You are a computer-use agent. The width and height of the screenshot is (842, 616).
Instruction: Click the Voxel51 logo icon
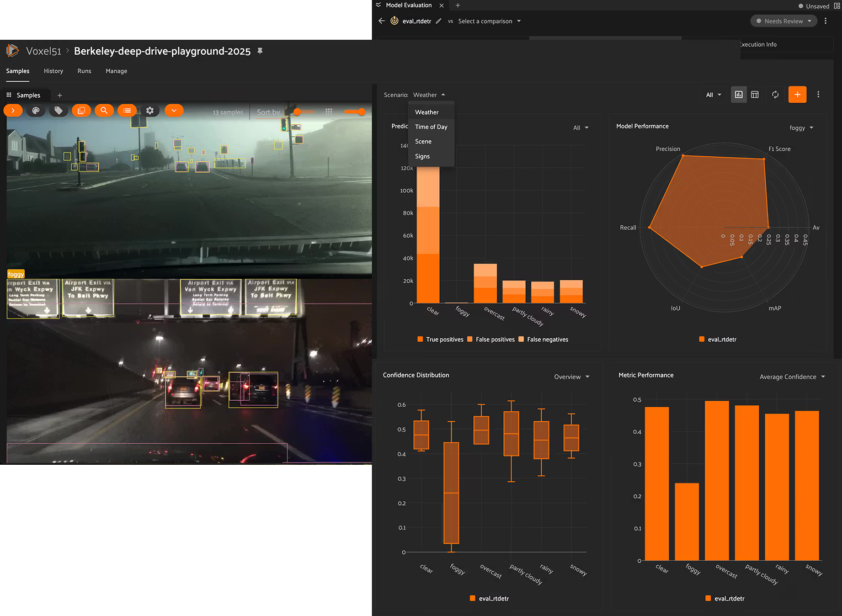click(13, 51)
